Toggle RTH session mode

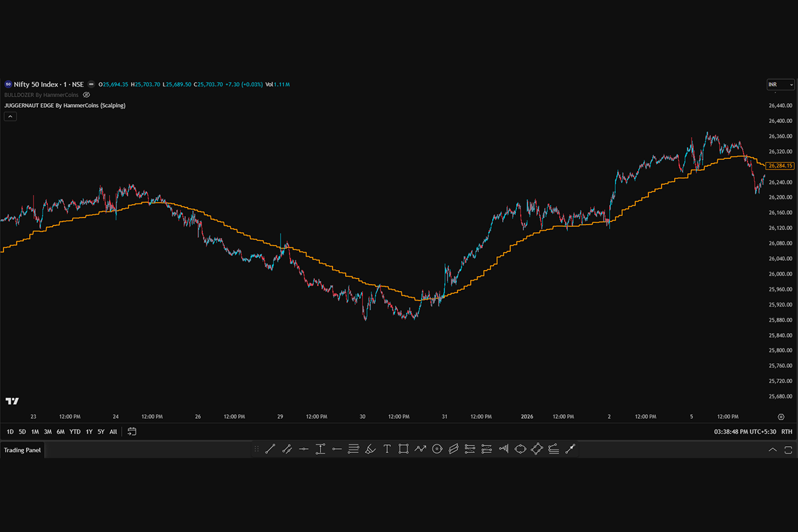tap(787, 432)
